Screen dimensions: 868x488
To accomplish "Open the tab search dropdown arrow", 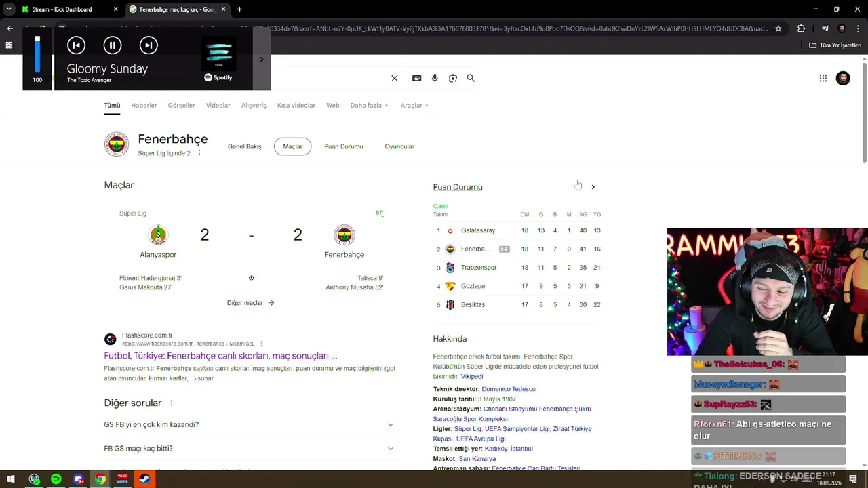I will tap(9, 9).
